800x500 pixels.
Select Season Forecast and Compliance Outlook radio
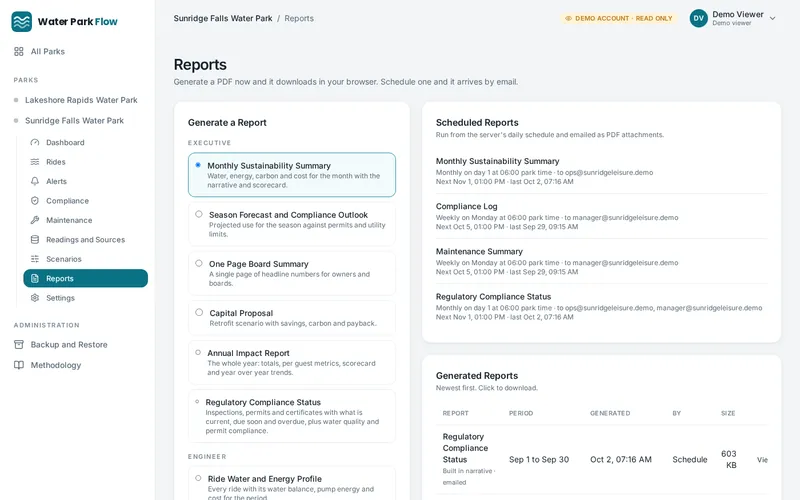click(x=199, y=214)
